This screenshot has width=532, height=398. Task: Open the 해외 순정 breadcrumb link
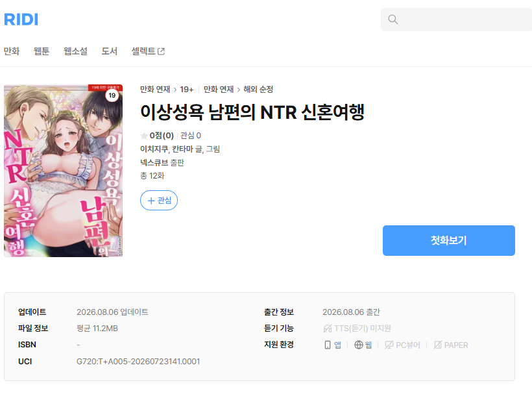click(x=258, y=90)
